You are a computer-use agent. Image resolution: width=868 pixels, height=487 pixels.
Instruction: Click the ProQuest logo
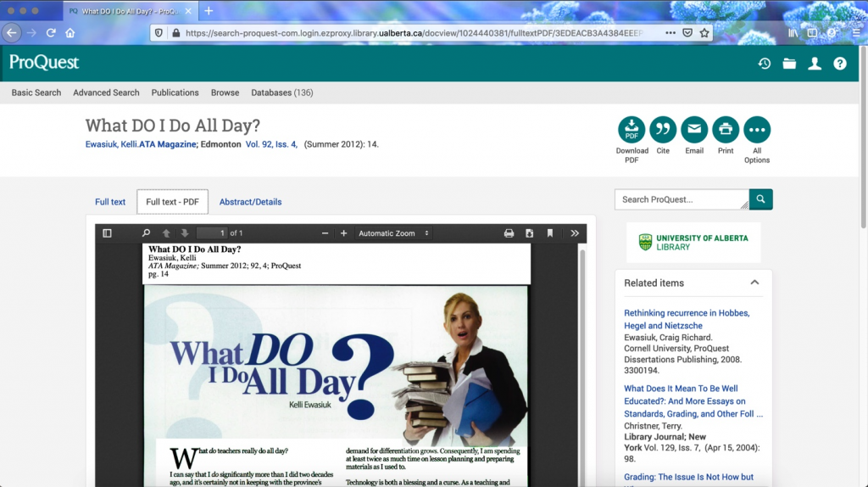point(44,63)
